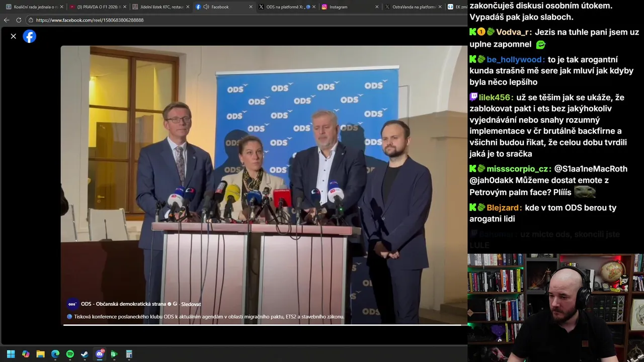Open chat user Blejzard's name
The image size is (644, 362).
click(503, 208)
